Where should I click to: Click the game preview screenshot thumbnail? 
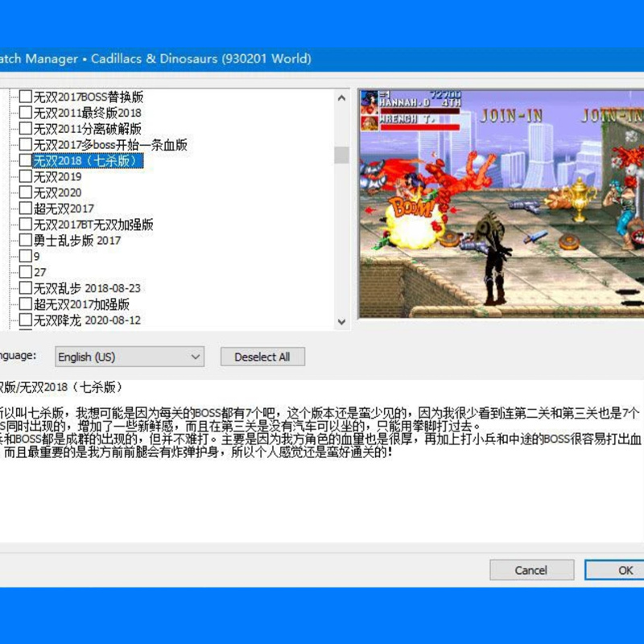(502, 204)
